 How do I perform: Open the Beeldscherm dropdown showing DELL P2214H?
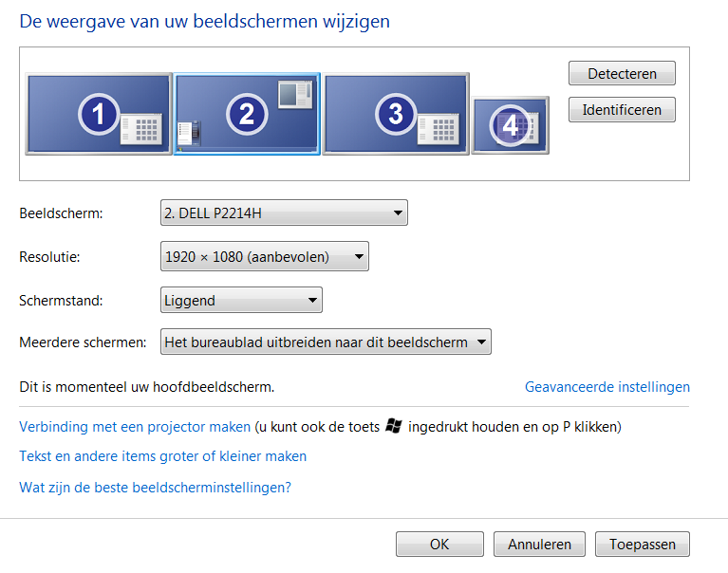tap(284, 213)
